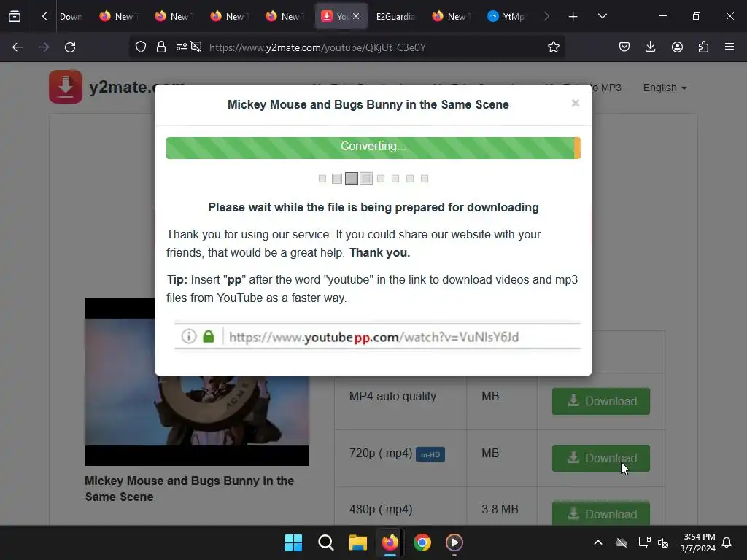Open the Firefox downloads panel
This screenshot has width=747, height=560.
pos(650,47)
